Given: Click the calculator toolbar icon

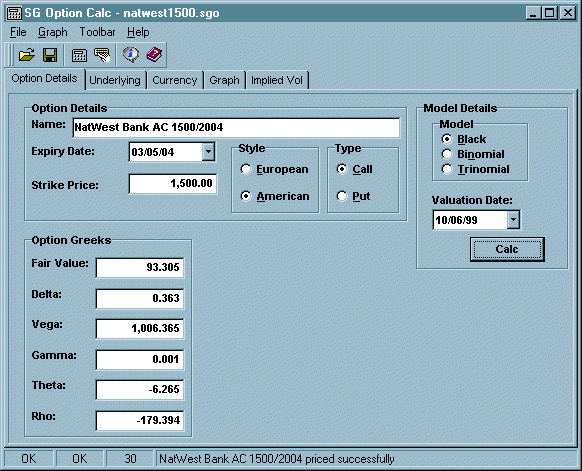Looking at the screenshot, I should coord(79,55).
